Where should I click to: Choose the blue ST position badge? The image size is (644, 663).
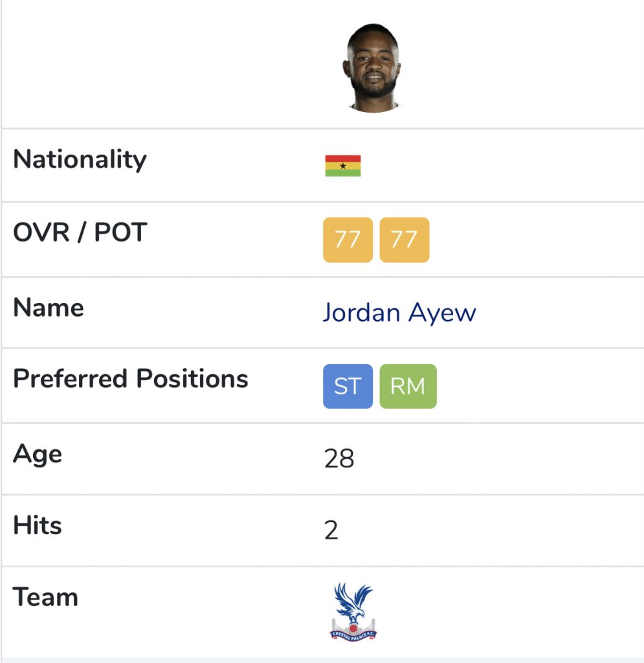[x=348, y=386]
